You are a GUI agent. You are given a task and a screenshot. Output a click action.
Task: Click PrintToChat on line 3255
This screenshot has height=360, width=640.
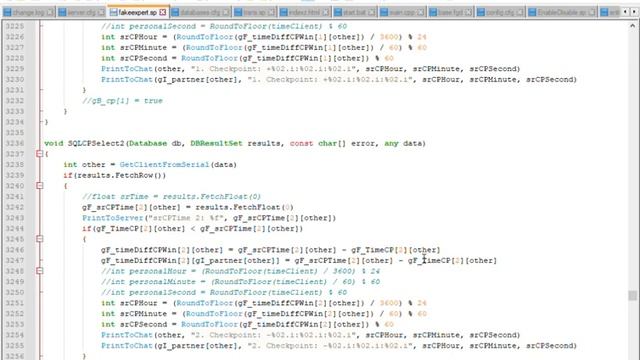(x=127, y=346)
